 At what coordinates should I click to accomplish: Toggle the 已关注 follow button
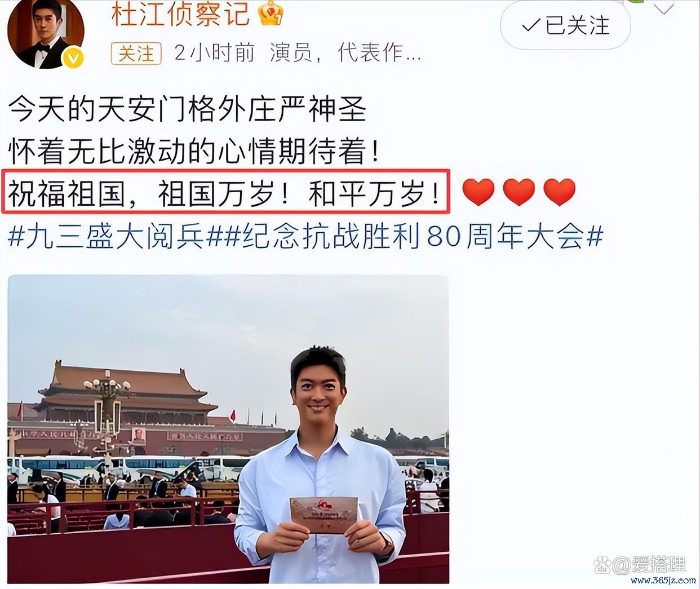click(565, 25)
